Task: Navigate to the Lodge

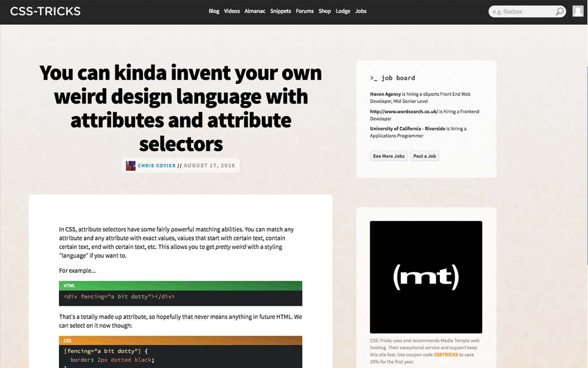Action: point(343,11)
